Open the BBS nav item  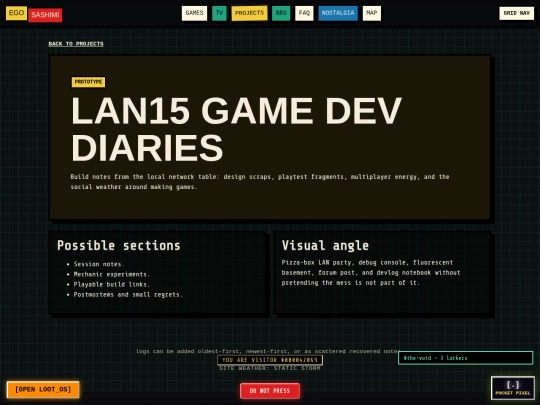[281, 13]
